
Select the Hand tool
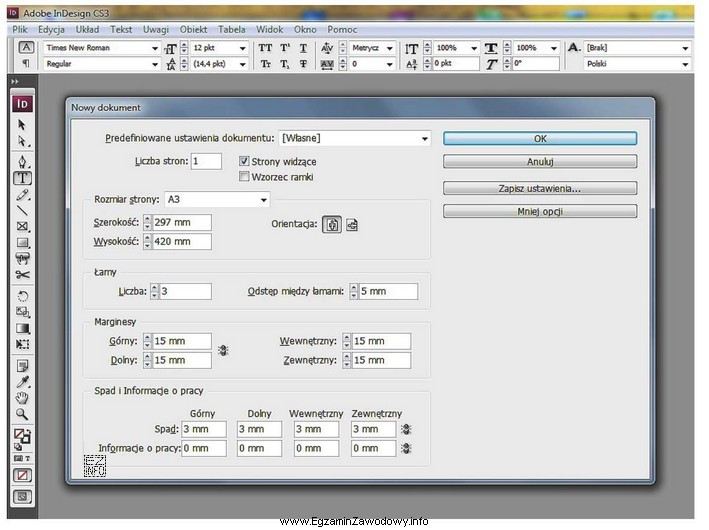(22, 398)
